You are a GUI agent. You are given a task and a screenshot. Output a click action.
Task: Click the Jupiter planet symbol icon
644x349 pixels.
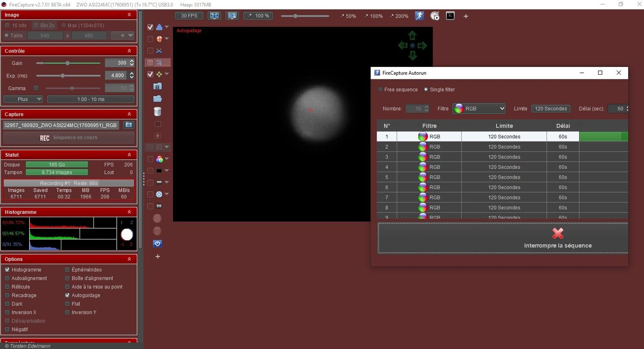(159, 62)
